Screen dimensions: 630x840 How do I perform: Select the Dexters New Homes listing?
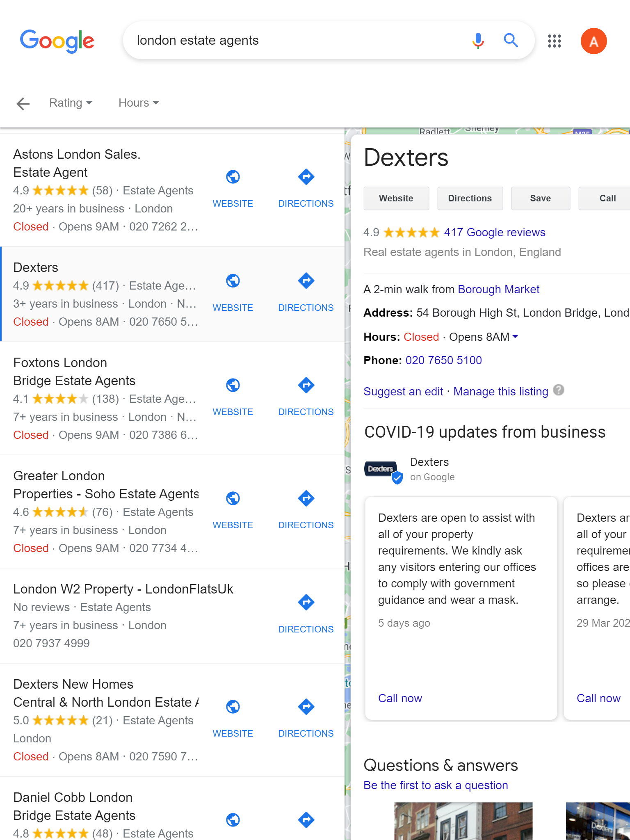74,684
